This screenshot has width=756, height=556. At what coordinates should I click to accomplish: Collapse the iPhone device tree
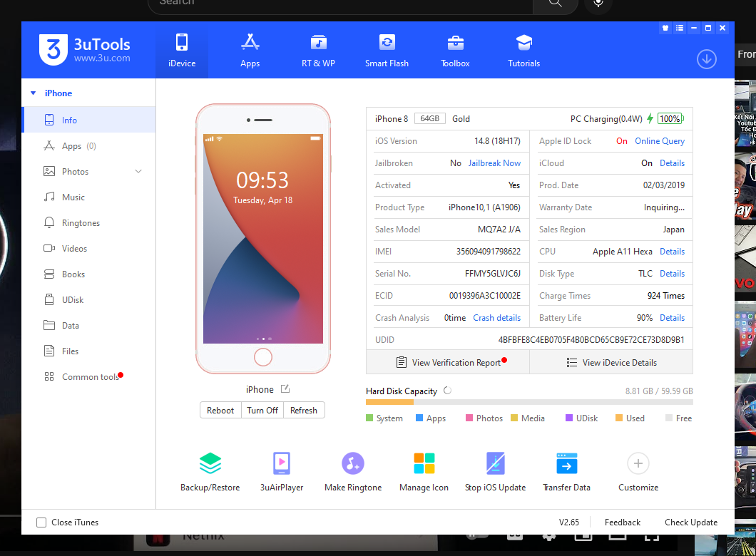pos(33,93)
